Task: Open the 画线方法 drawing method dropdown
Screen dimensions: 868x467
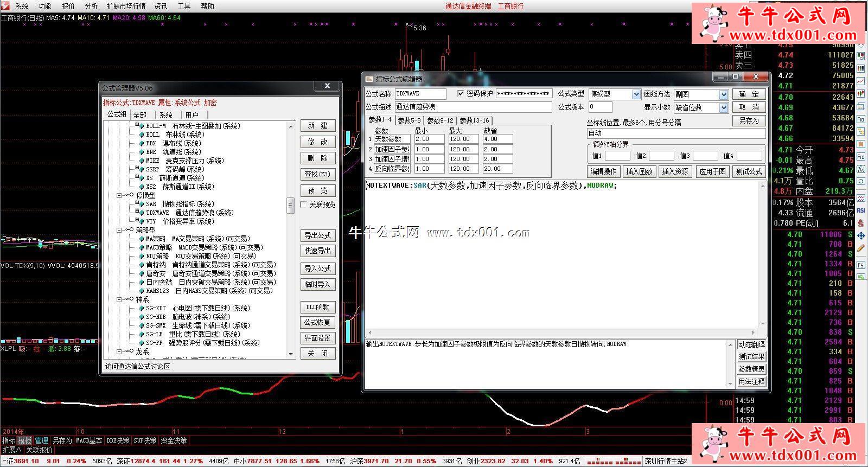Action: coord(723,94)
